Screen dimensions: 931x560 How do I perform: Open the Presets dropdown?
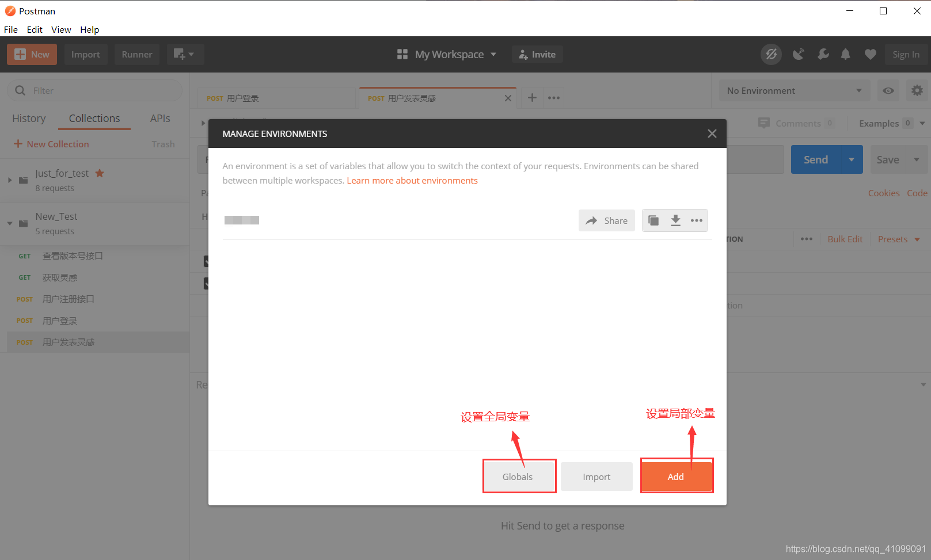(899, 239)
